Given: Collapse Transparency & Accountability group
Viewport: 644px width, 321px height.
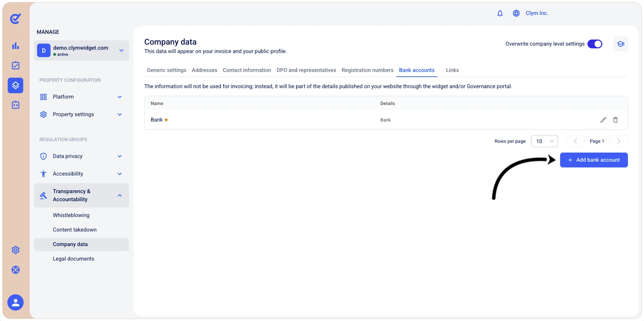Looking at the screenshot, I should (x=81, y=195).
